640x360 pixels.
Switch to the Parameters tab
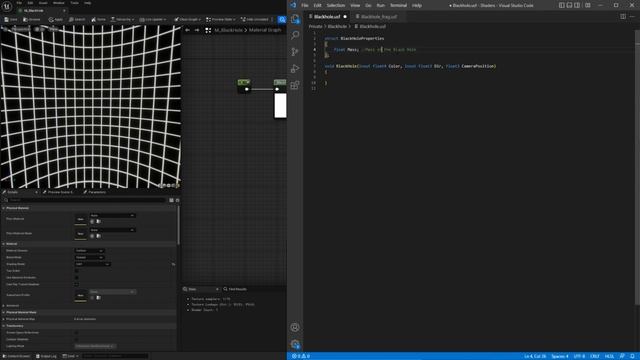tap(95, 192)
